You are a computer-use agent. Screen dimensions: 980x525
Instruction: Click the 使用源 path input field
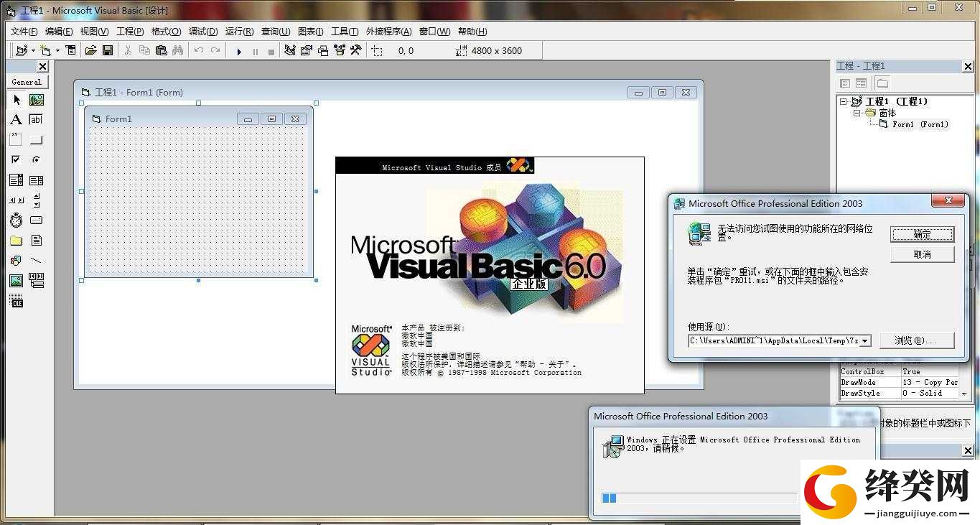[x=773, y=340]
